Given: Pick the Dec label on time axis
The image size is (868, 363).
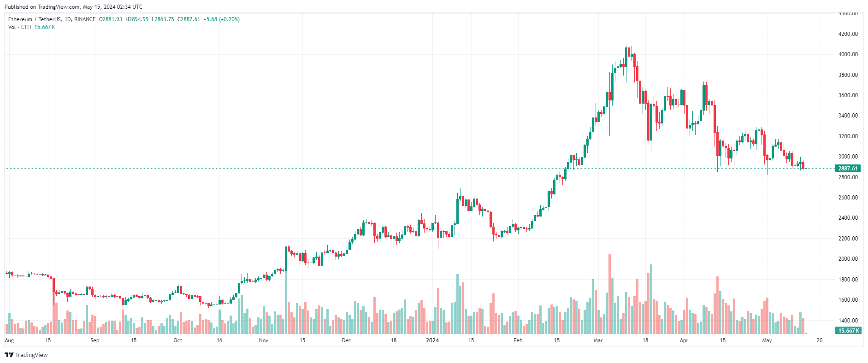Looking at the screenshot, I should 346,340.
